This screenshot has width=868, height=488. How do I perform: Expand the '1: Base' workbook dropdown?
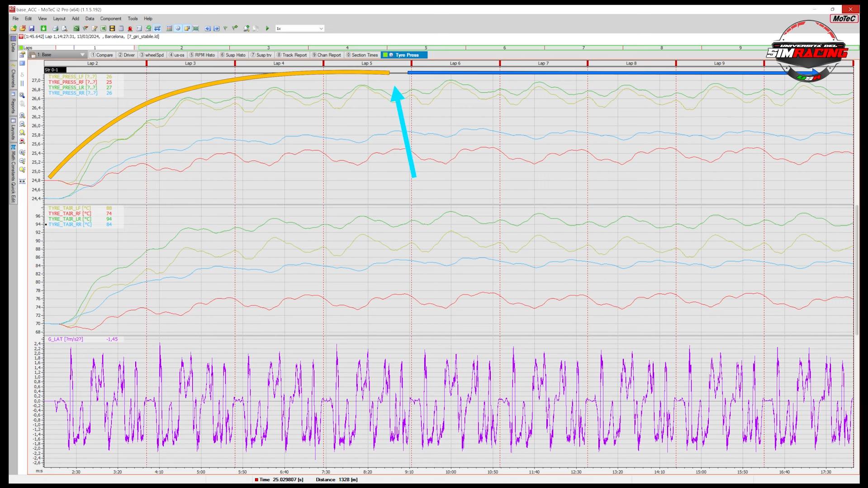pyautogui.click(x=82, y=55)
